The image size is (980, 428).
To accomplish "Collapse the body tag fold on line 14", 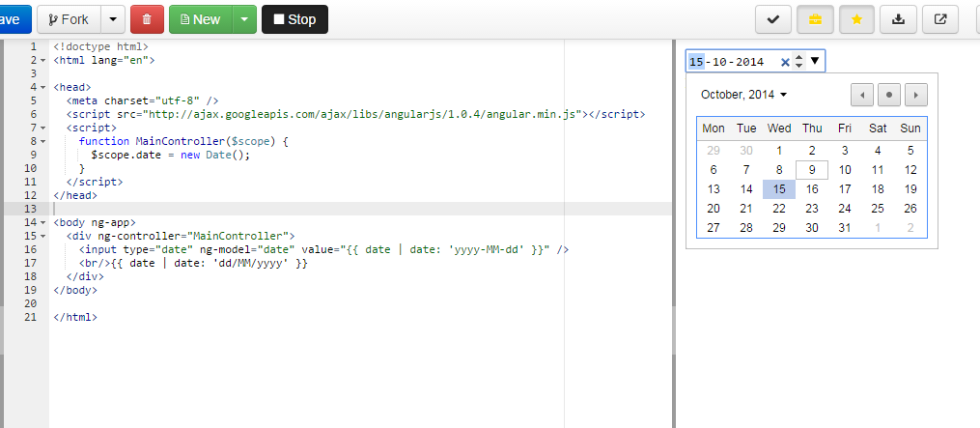I will click(x=42, y=222).
